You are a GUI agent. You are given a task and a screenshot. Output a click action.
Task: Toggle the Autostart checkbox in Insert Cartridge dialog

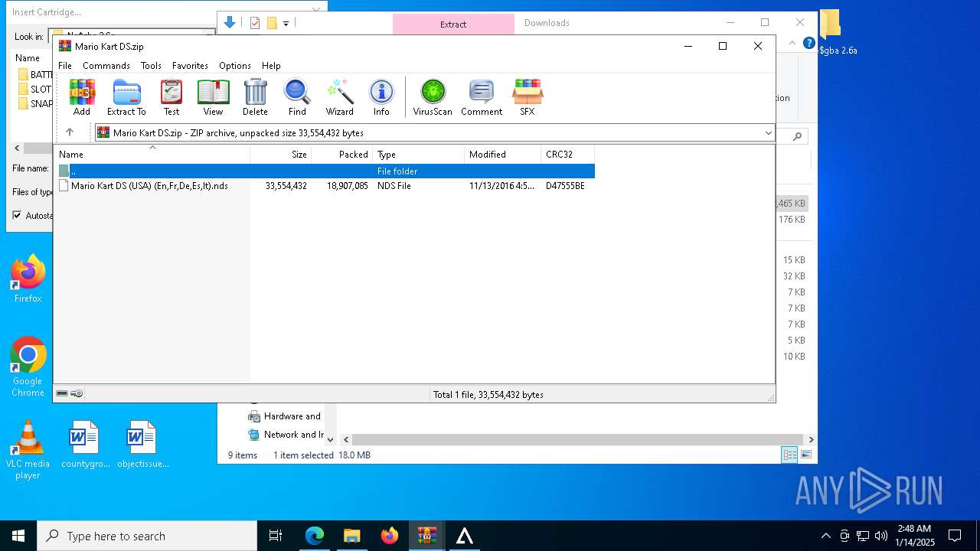coord(17,215)
